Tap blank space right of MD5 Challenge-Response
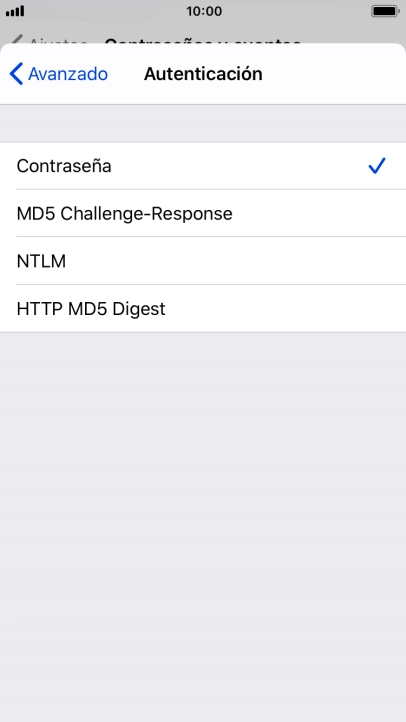Viewport: 406px width, 722px height. (x=319, y=213)
